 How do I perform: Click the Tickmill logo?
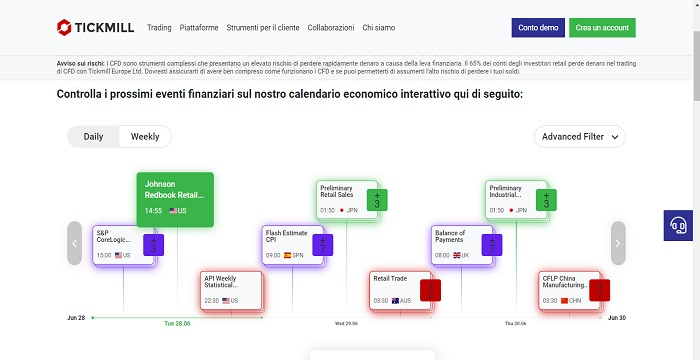[x=96, y=27]
